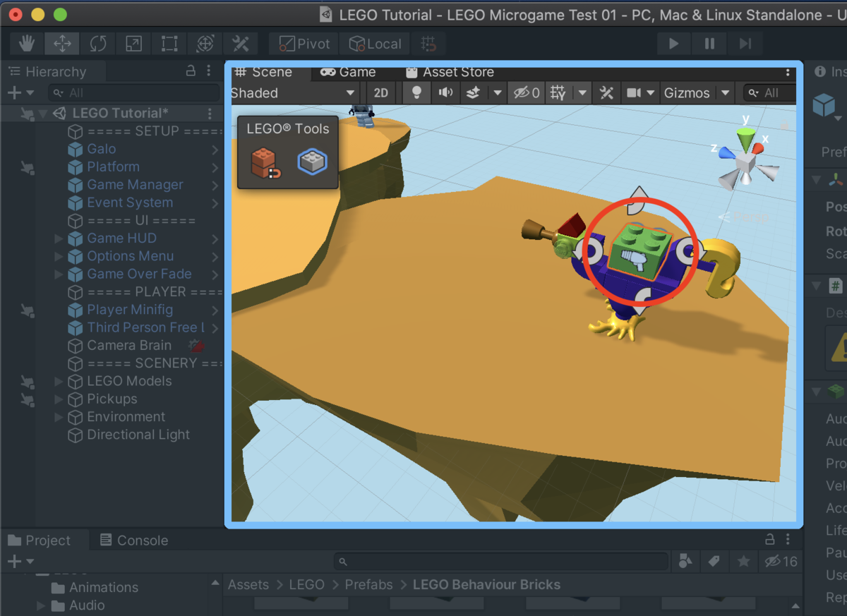Click the Play button
Screen dimensions: 847x616
(x=673, y=44)
